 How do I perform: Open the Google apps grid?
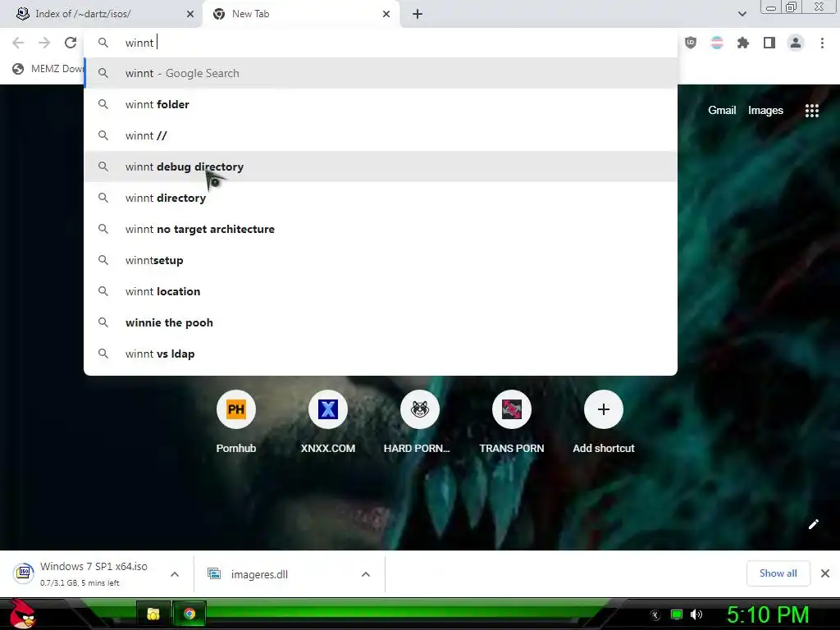(x=812, y=111)
